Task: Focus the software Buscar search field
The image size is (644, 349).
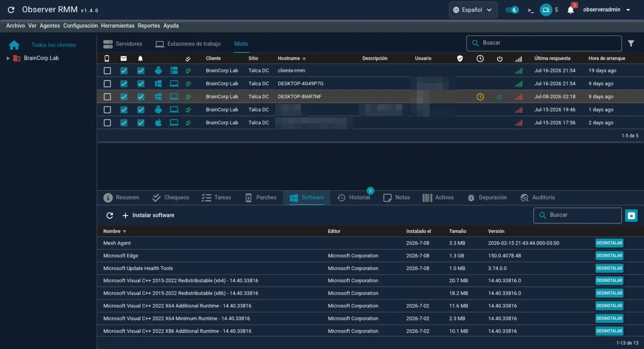Action: 577,215
